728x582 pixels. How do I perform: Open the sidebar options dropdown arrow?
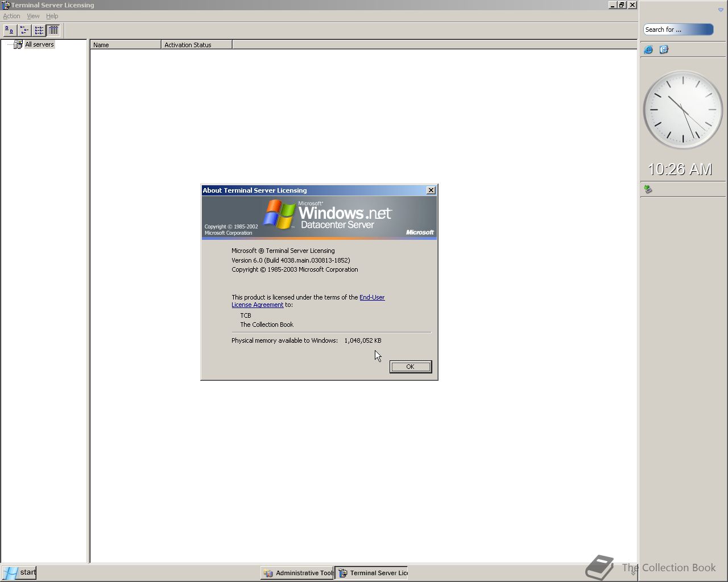point(721,10)
